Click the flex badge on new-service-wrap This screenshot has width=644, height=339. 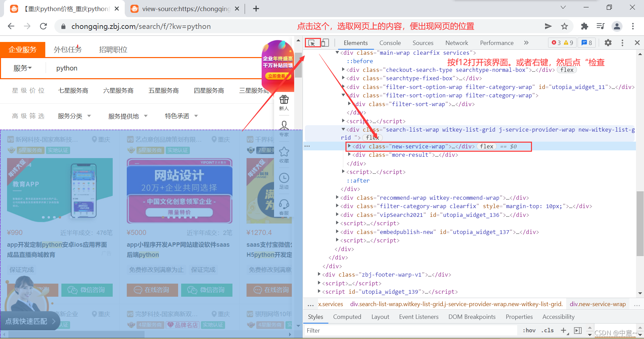[x=486, y=146]
